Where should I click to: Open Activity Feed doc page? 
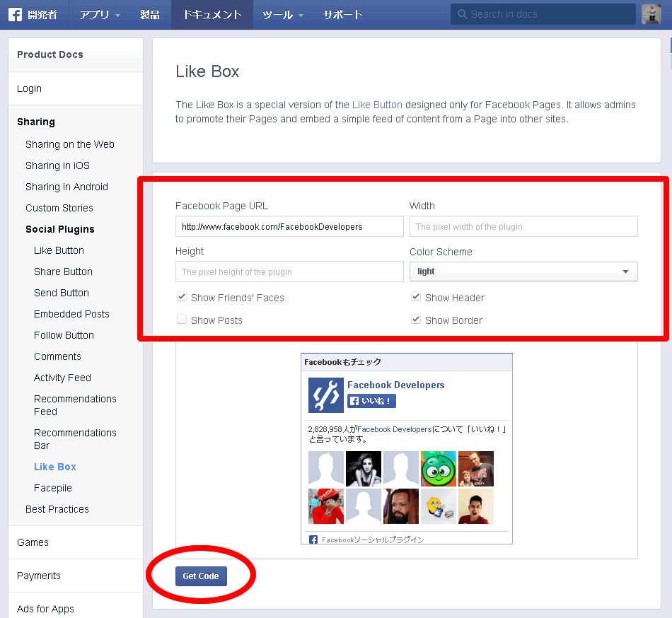(x=62, y=378)
